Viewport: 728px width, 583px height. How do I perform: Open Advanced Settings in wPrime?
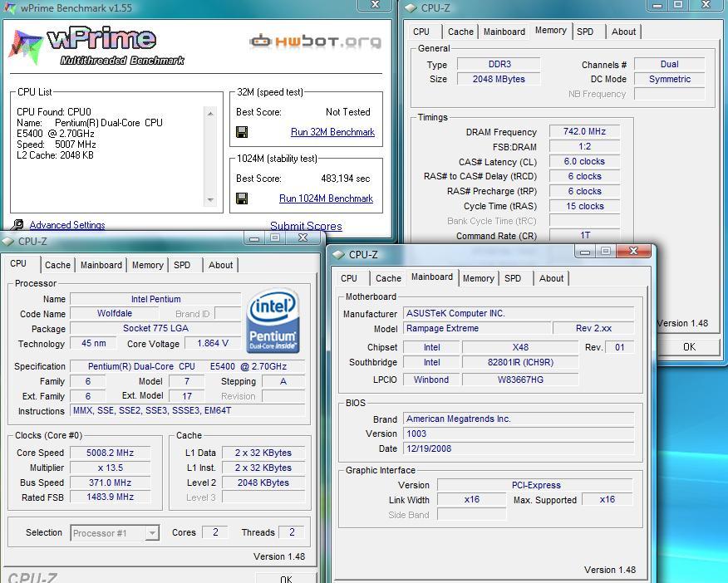[x=67, y=225]
